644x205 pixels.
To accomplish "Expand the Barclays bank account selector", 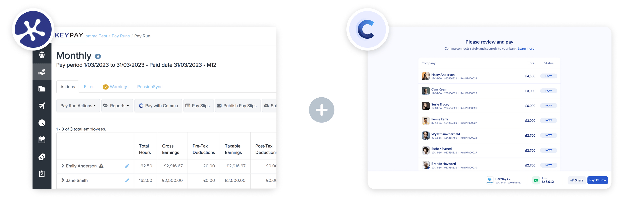I will [x=503, y=179].
